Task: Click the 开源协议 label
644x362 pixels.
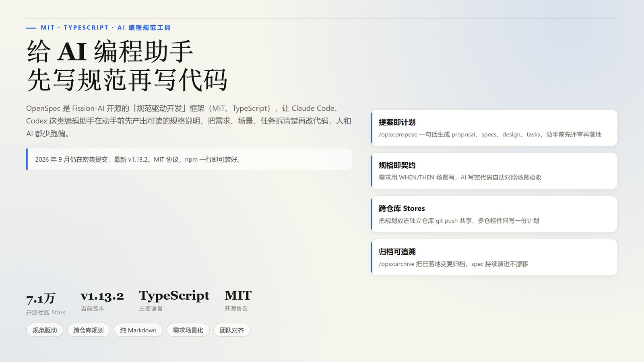Action: click(236, 309)
